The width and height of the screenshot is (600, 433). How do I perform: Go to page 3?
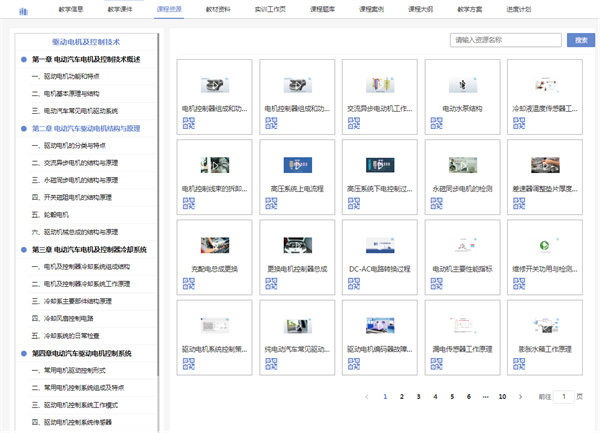[x=419, y=397]
